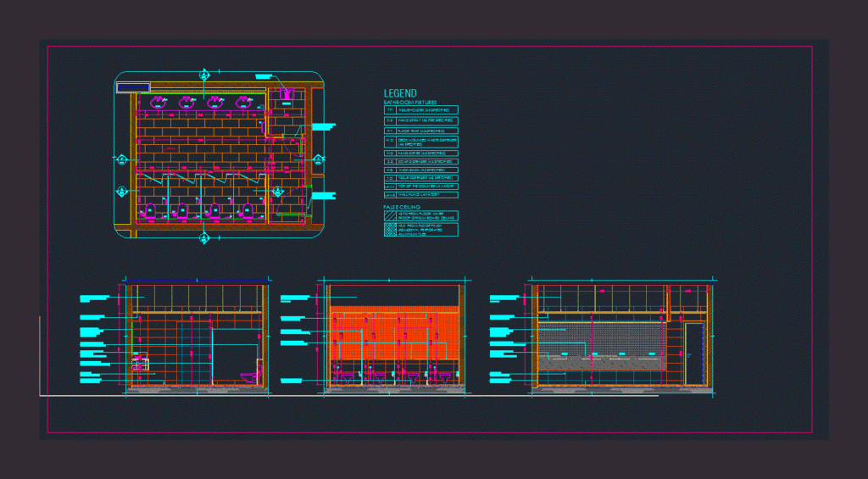
Task: Click the LEGEND heading text
Action: [400, 93]
